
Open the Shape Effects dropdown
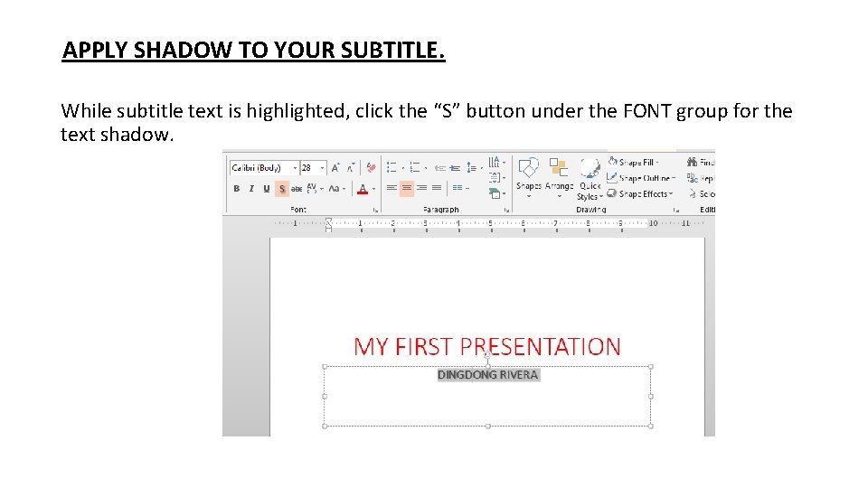(640, 193)
